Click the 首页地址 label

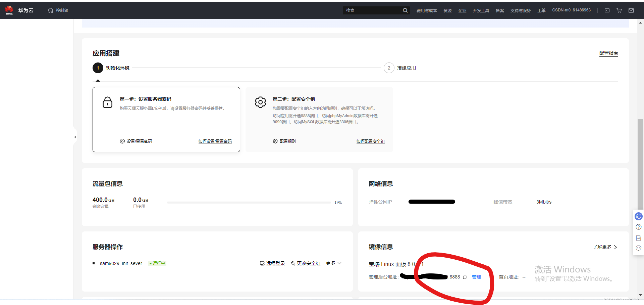[x=509, y=277]
